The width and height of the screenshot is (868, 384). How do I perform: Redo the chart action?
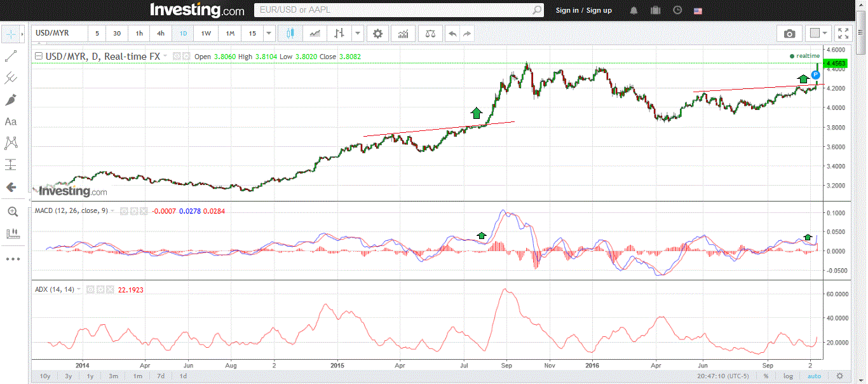pyautogui.click(x=467, y=34)
